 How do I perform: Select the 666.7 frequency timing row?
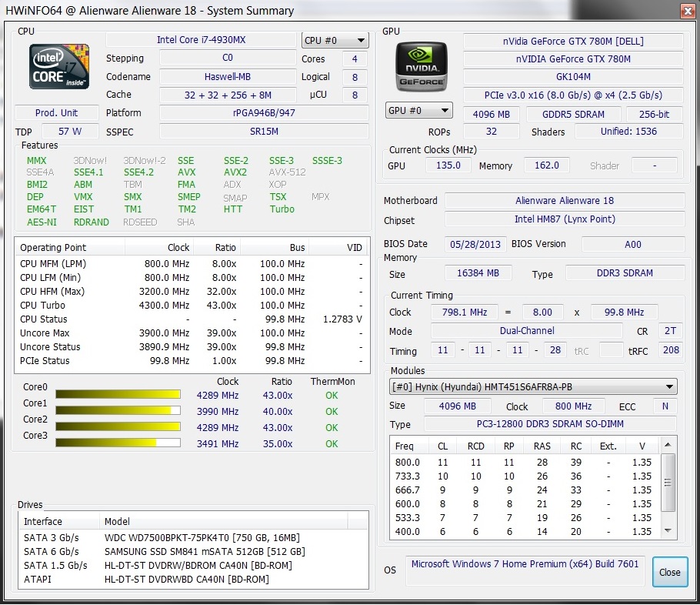(x=525, y=490)
